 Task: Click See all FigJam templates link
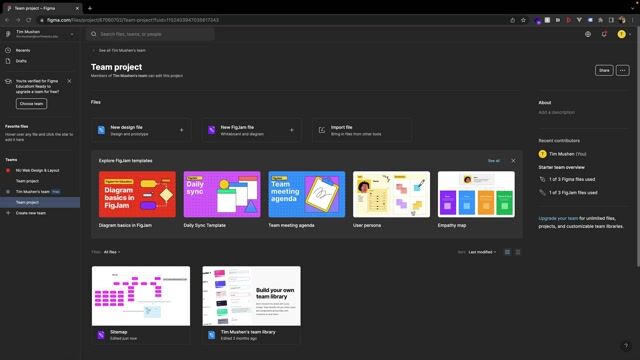[494, 161]
